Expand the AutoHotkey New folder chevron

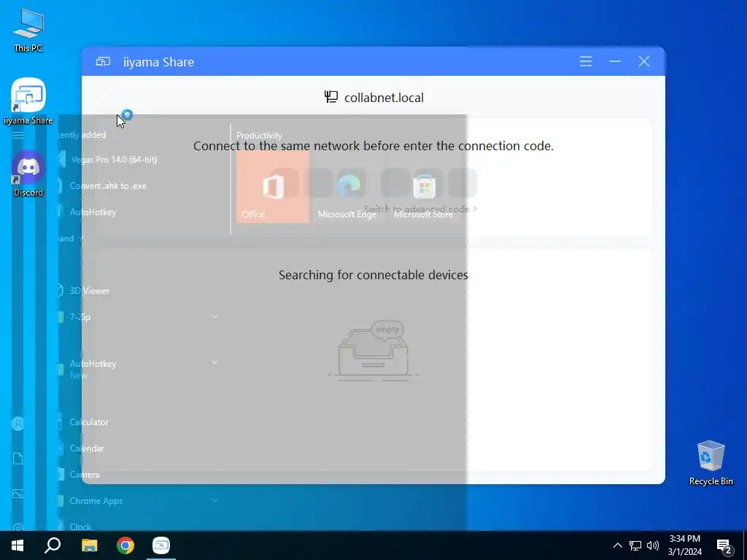coord(214,362)
